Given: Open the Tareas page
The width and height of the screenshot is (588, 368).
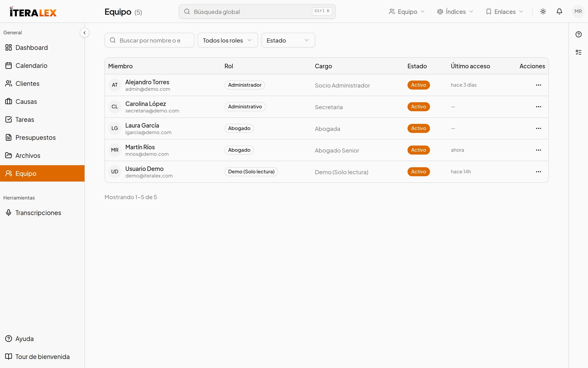Looking at the screenshot, I should [42, 120].
